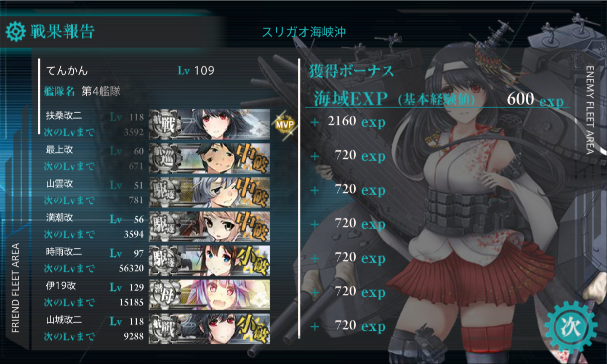Click the 潜母 ship-type emblem on 伊19改
Viewport: 607px width, 364px height.
point(165,295)
